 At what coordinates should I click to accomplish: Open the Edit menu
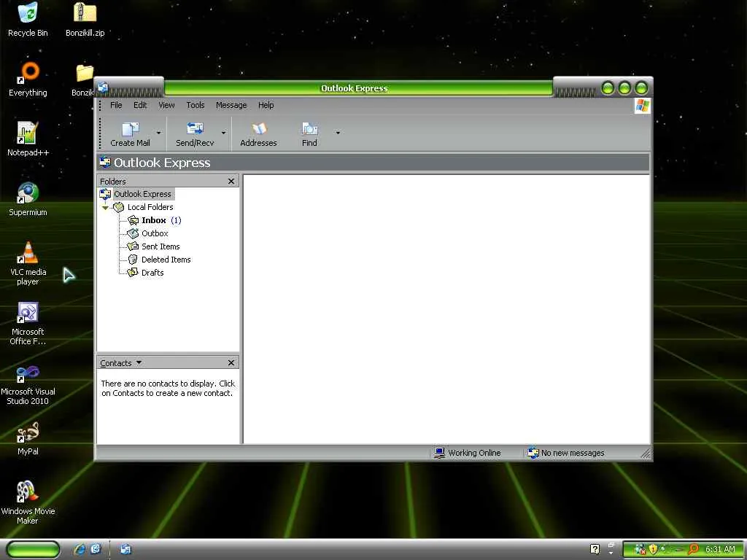[139, 105]
